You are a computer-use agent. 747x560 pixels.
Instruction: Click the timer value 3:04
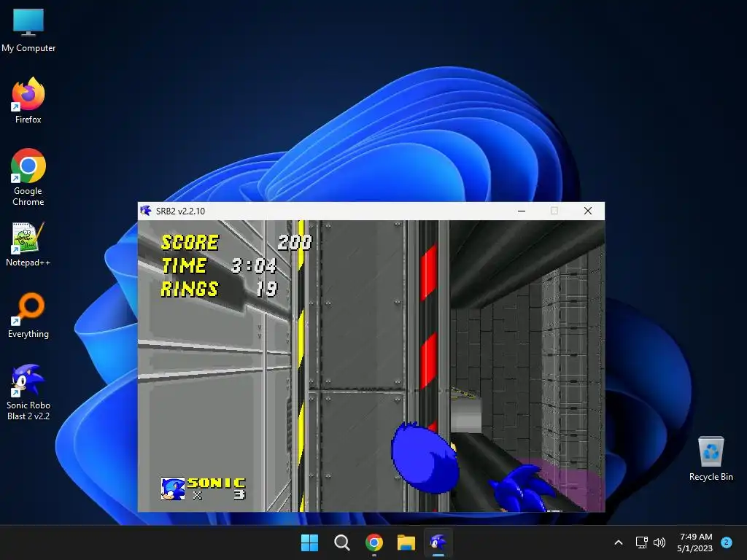254,265
